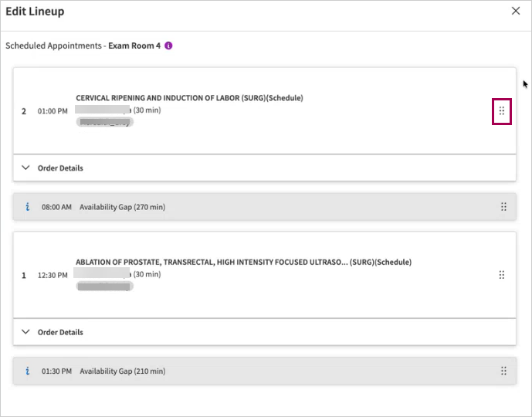Click drag handle for Cervical Ripening appointment
The image size is (532, 417).
[501, 111]
